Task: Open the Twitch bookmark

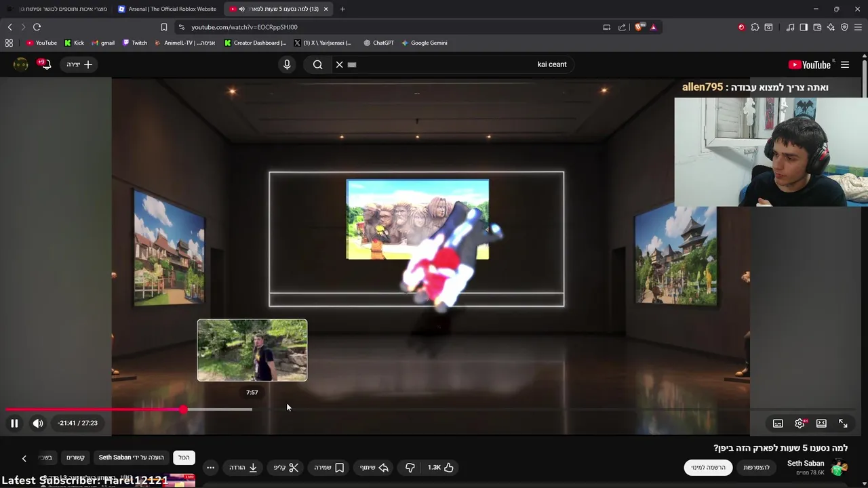Action: point(135,43)
